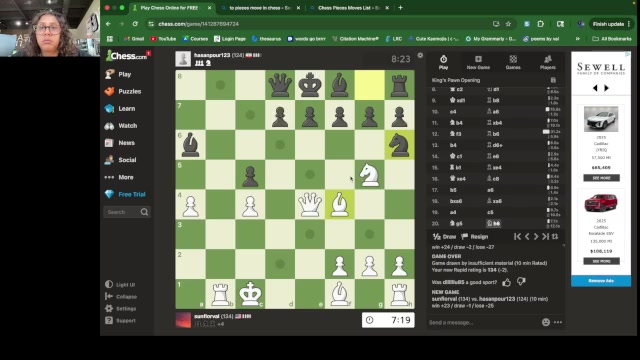Open the Gmail bookmark

coord(134,39)
